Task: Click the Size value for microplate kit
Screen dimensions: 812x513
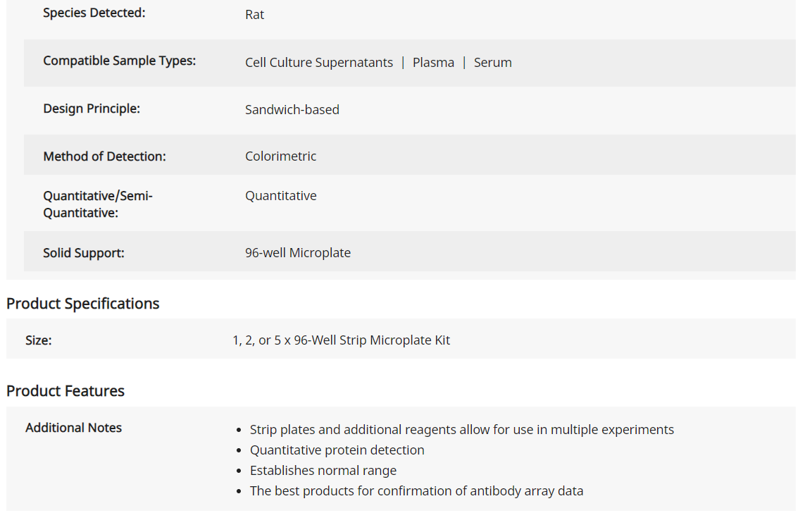Action: coord(342,340)
